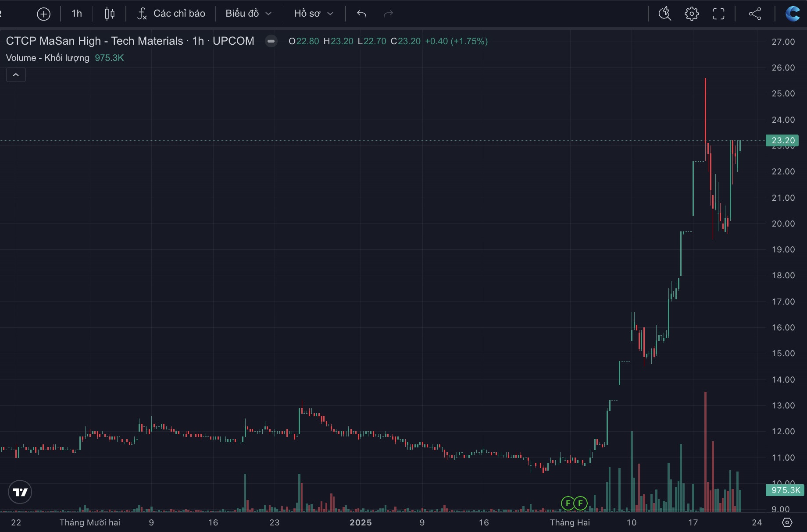The width and height of the screenshot is (807, 532).
Task: Undo the last chart action
Action: pyautogui.click(x=362, y=14)
